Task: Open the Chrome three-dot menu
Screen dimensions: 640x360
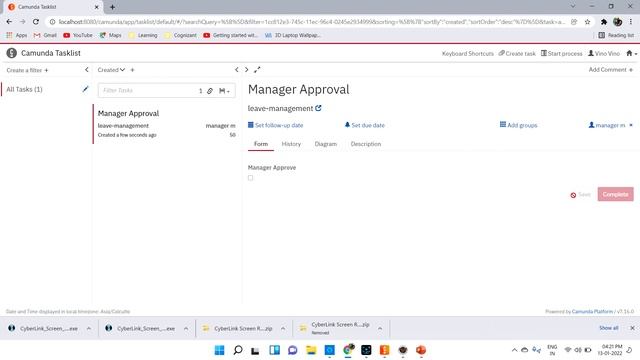Action: [x=631, y=22]
